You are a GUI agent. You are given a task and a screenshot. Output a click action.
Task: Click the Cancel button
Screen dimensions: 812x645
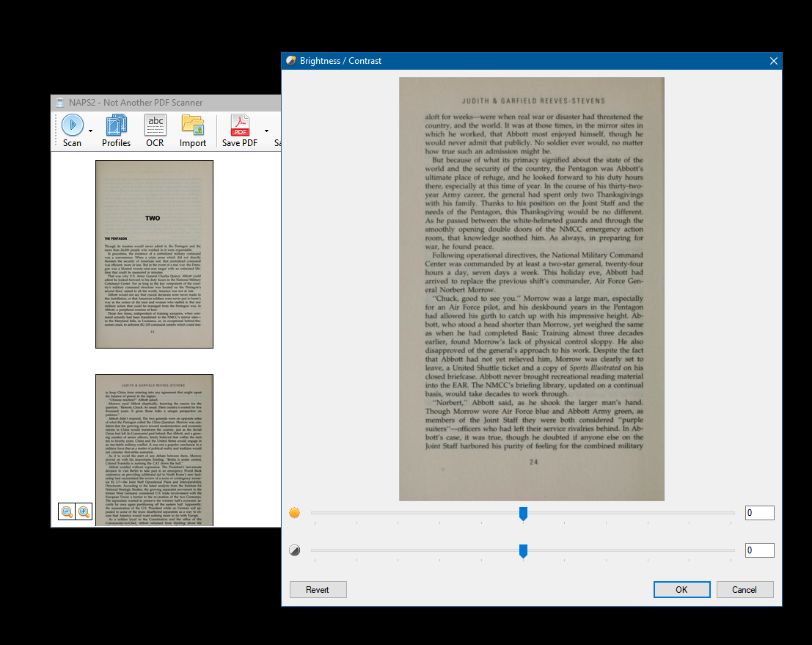745,589
